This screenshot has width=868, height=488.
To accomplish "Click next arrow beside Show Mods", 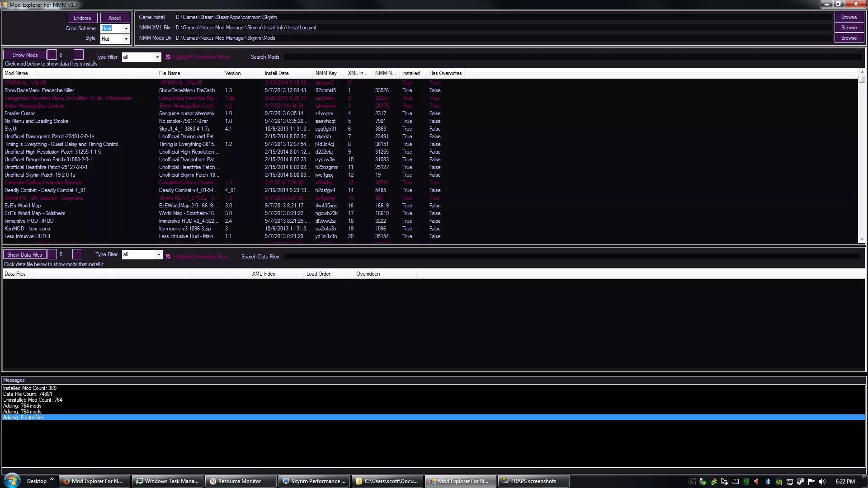I will [x=78, y=55].
